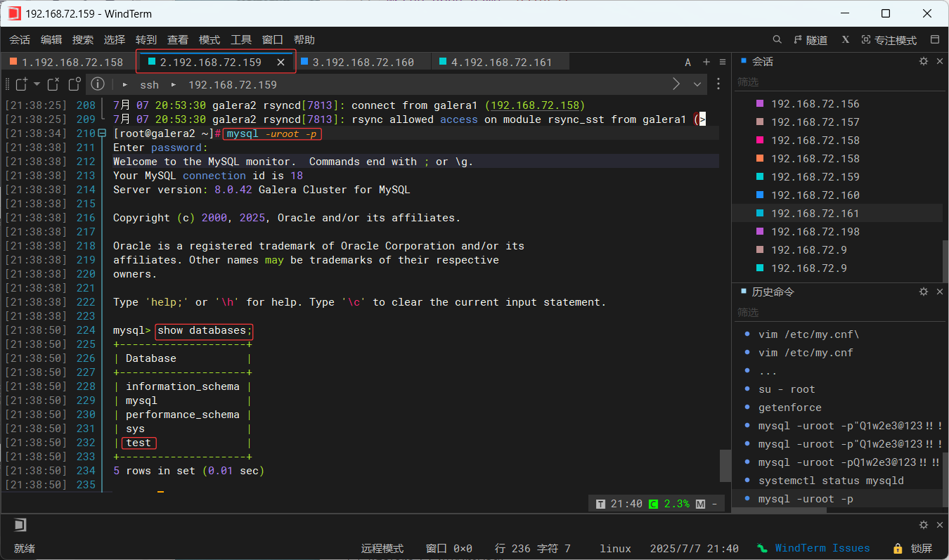Open chevron dropdown at end of address bar
Screen dimensions: 949x560
click(697, 84)
